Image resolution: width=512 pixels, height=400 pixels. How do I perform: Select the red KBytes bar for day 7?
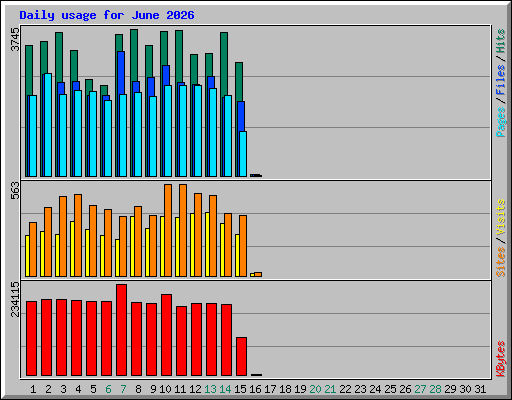point(121,330)
